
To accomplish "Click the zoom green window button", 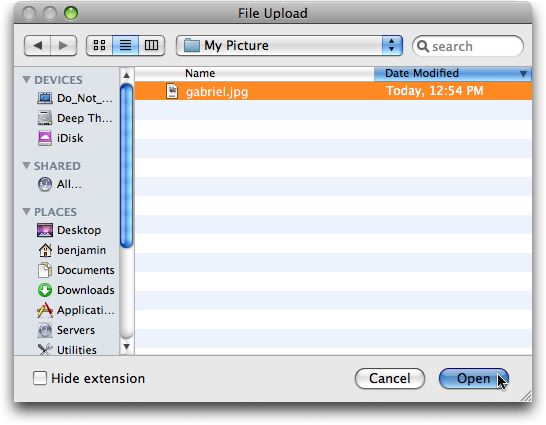I will 71,14.
